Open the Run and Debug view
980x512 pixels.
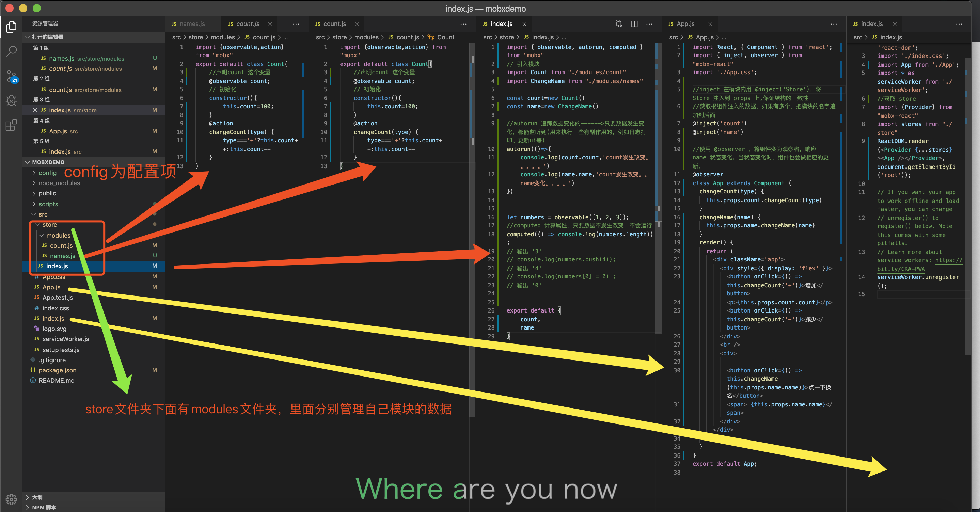coord(12,100)
